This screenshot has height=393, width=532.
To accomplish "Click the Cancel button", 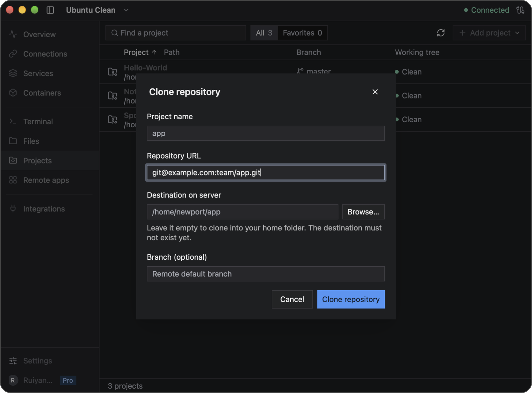I will (292, 299).
